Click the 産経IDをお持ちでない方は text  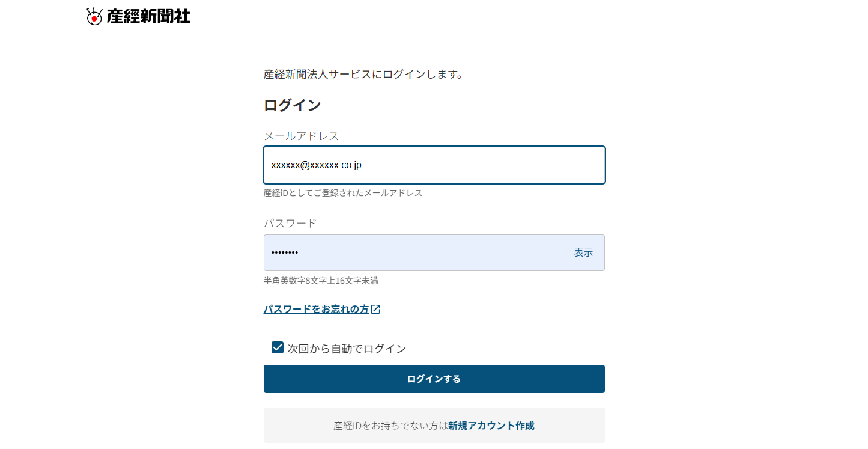click(390, 426)
